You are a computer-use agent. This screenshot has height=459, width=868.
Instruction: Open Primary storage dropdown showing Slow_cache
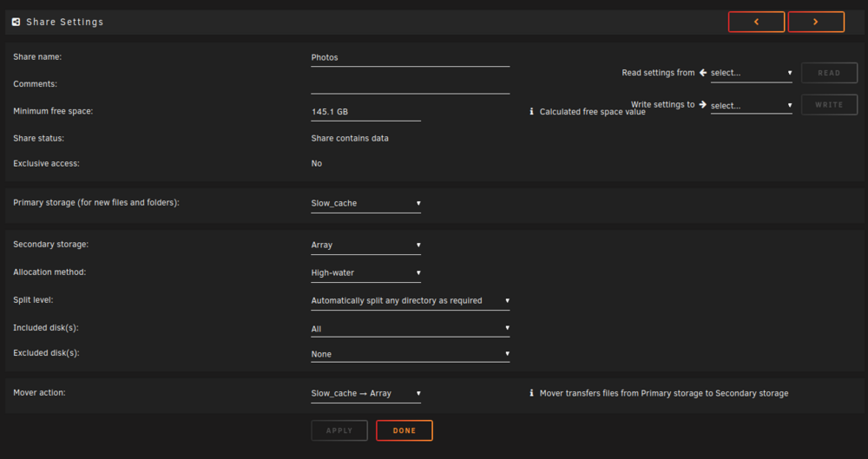pyautogui.click(x=366, y=203)
